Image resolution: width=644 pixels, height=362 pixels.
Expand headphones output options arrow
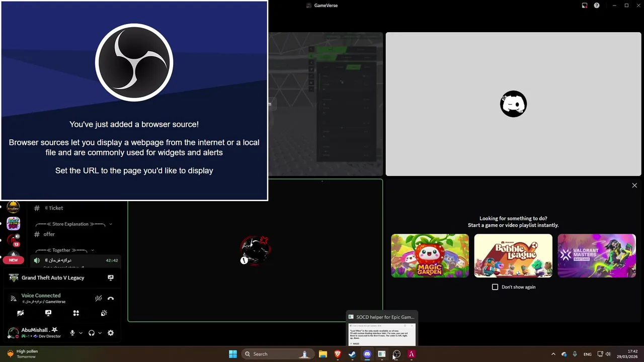pyautogui.click(x=100, y=333)
